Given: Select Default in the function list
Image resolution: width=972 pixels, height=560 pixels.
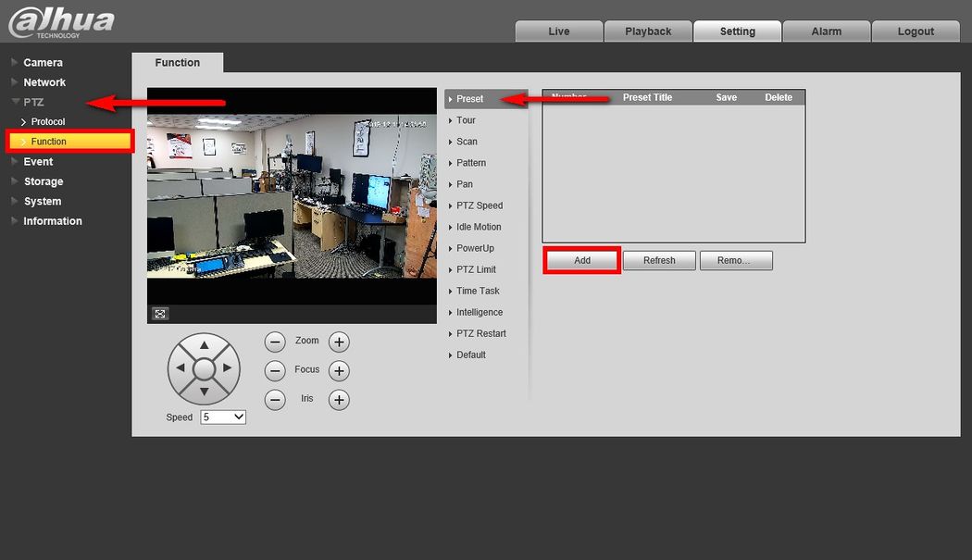Looking at the screenshot, I should (471, 355).
